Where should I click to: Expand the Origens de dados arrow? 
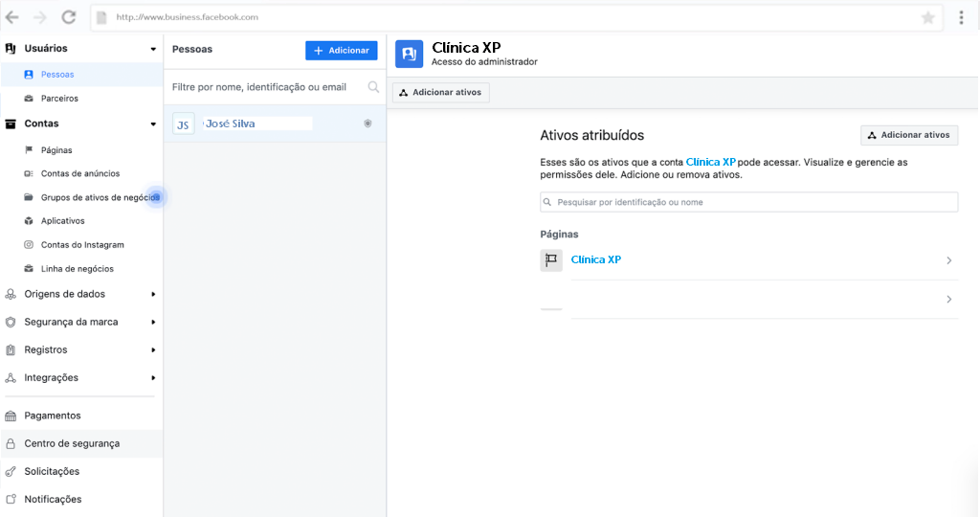pos(153,295)
